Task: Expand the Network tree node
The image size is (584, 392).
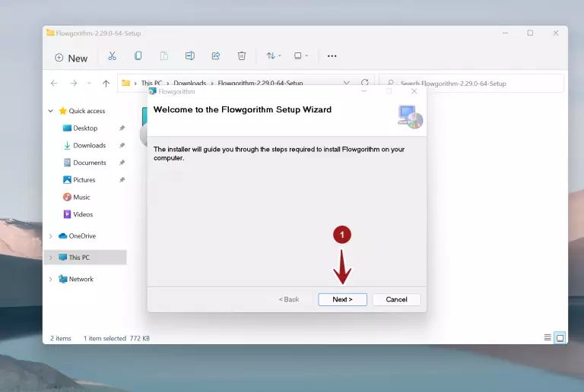Action: click(51, 279)
